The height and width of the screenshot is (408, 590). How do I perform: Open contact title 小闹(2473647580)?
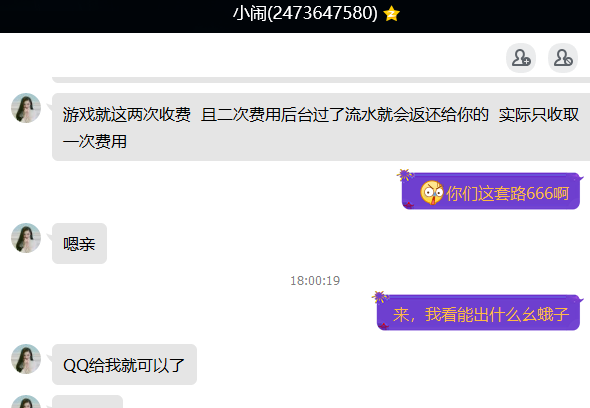coord(305,14)
